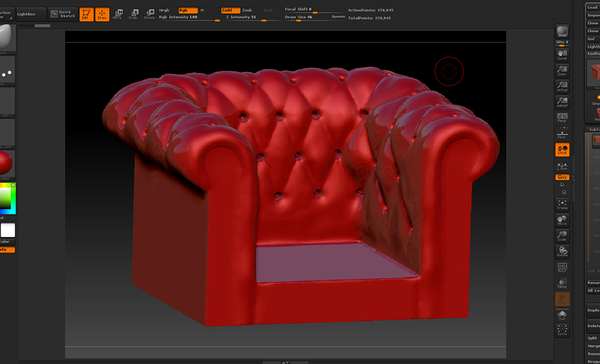Click the SubTool Rename button
Viewport: 600px width, 364px height.
[593, 284]
